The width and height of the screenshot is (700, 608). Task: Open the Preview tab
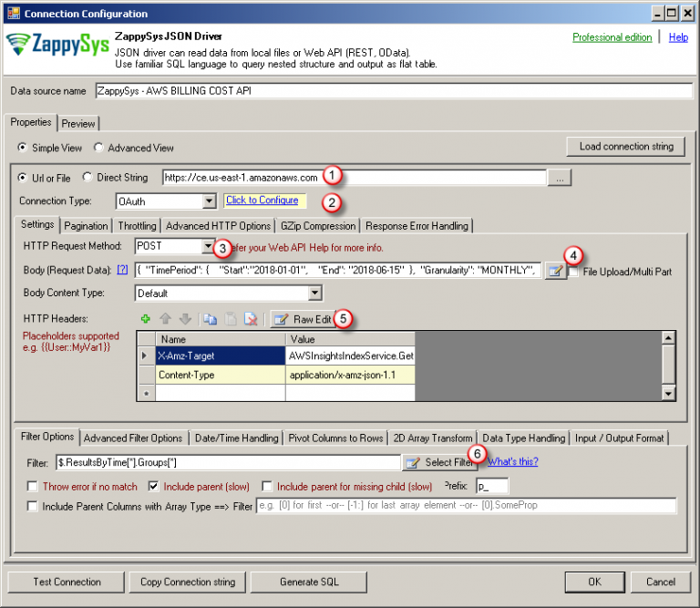(x=78, y=124)
